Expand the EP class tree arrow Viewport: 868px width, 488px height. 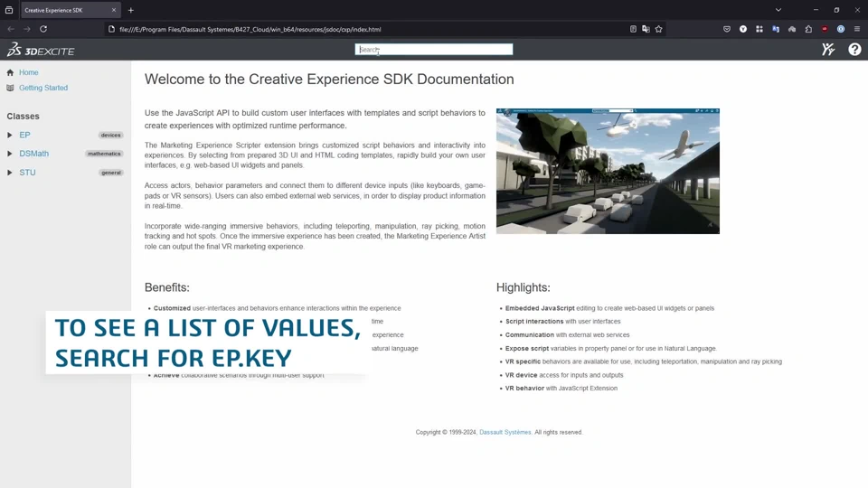[9, 135]
